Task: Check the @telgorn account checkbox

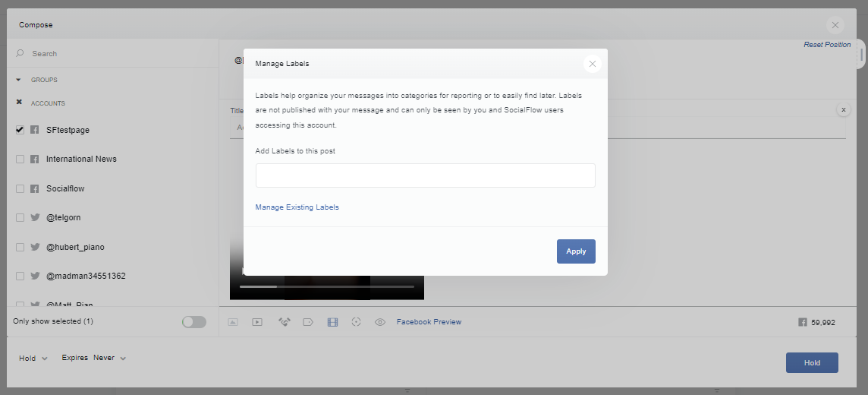Action: point(20,217)
